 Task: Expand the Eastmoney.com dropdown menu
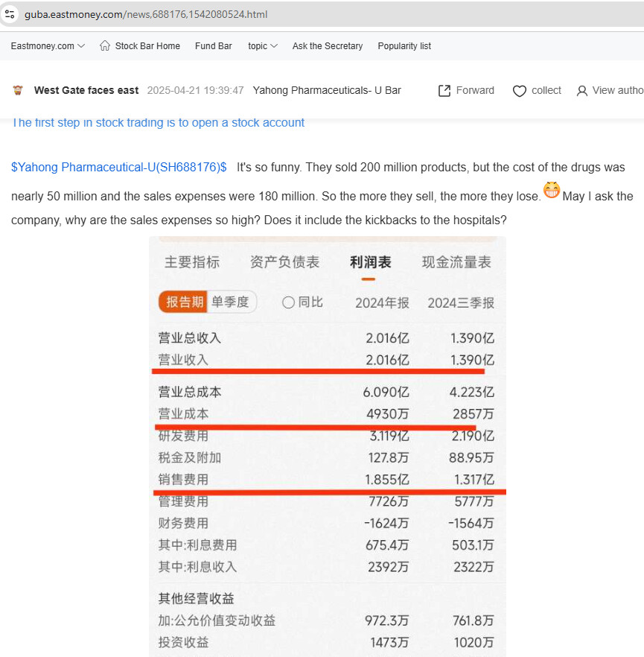[x=48, y=46]
